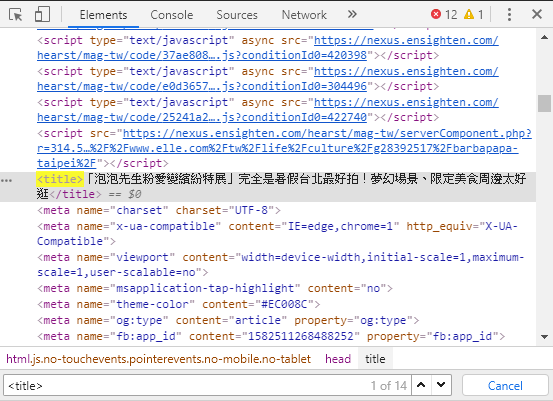This screenshot has width=553, height=401.
Task: Open the Console tab
Action: pyautogui.click(x=172, y=15)
